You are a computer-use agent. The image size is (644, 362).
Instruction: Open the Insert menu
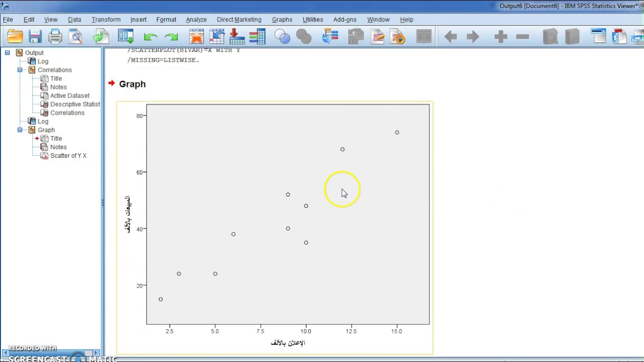point(138,20)
